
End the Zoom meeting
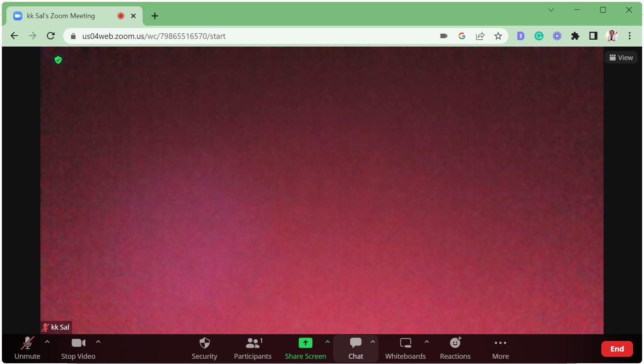(617, 349)
